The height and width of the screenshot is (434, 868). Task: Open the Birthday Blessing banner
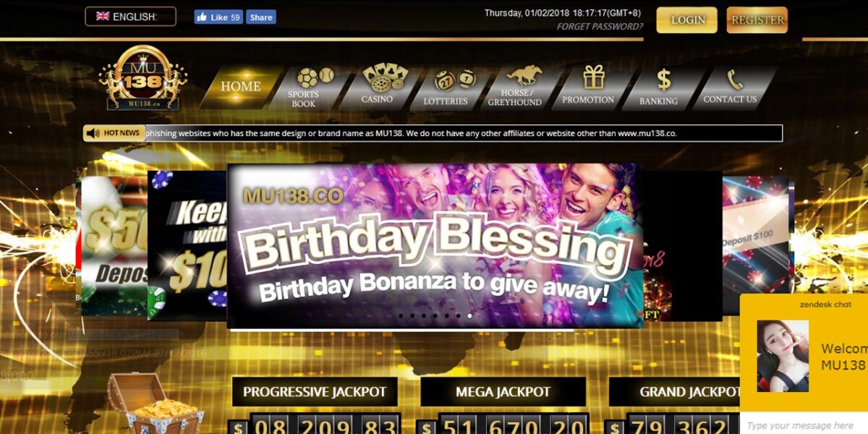point(435,246)
